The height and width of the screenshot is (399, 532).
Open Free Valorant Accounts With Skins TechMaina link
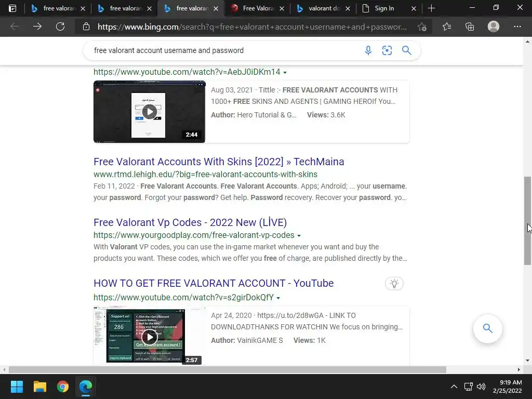[x=219, y=162]
